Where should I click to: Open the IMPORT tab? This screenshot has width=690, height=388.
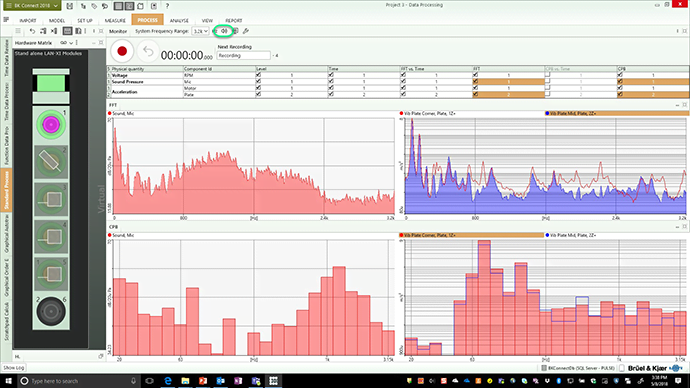point(28,21)
